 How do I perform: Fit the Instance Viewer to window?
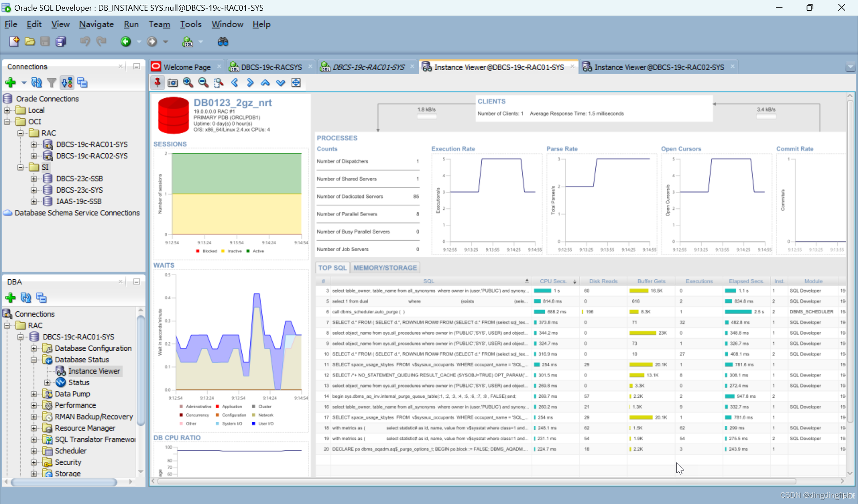296,83
